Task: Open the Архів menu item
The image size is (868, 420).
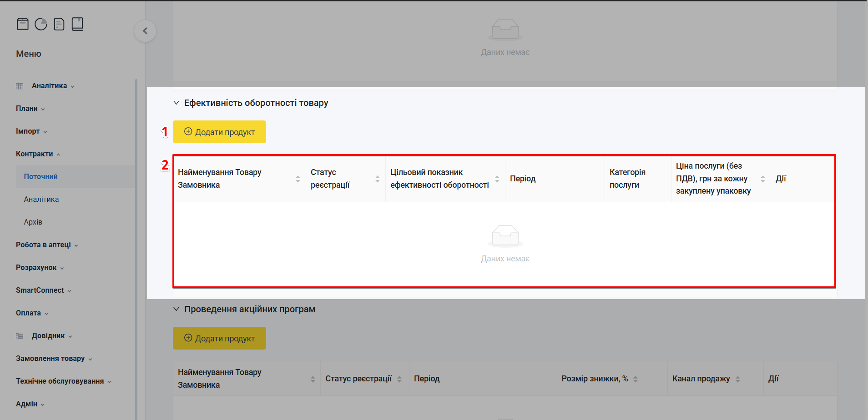Action: point(33,222)
